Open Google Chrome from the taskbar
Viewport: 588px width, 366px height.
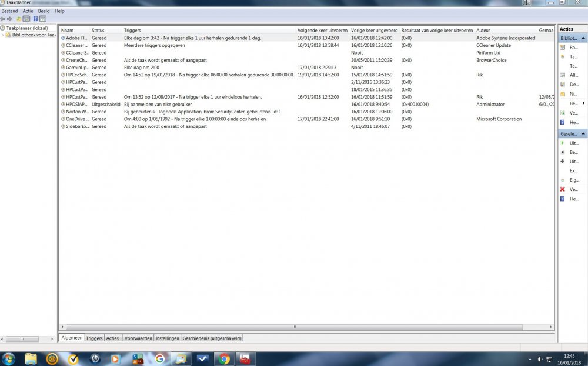pyautogui.click(x=224, y=359)
